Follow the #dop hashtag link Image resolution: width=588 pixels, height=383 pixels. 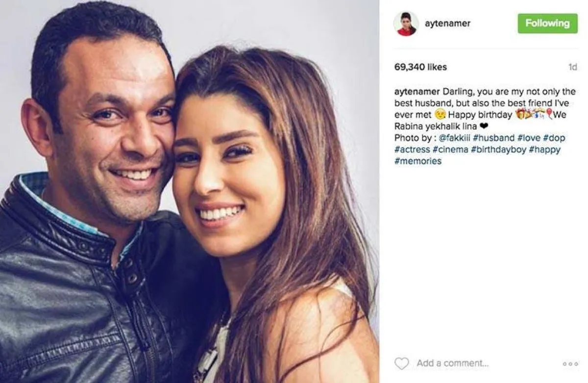(x=554, y=138)
